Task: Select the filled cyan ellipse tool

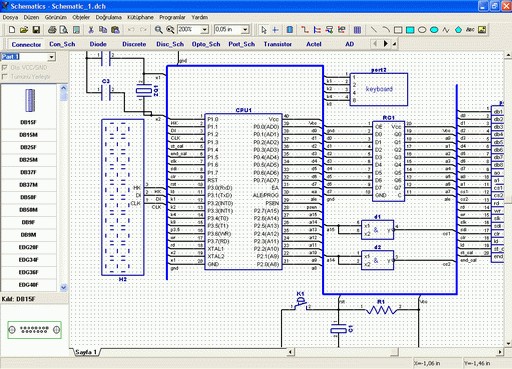Action: (434, 30)
